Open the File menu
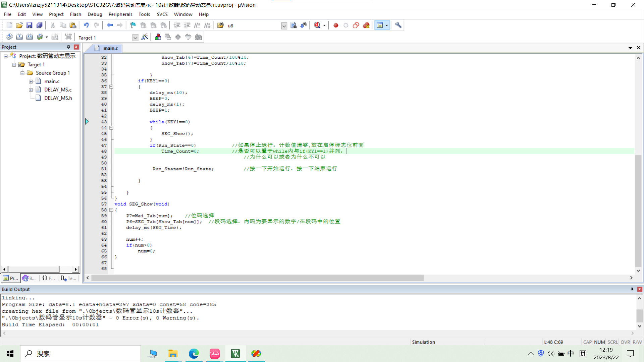This screenshot has height=362, width=644. click(x=7, y=14)
